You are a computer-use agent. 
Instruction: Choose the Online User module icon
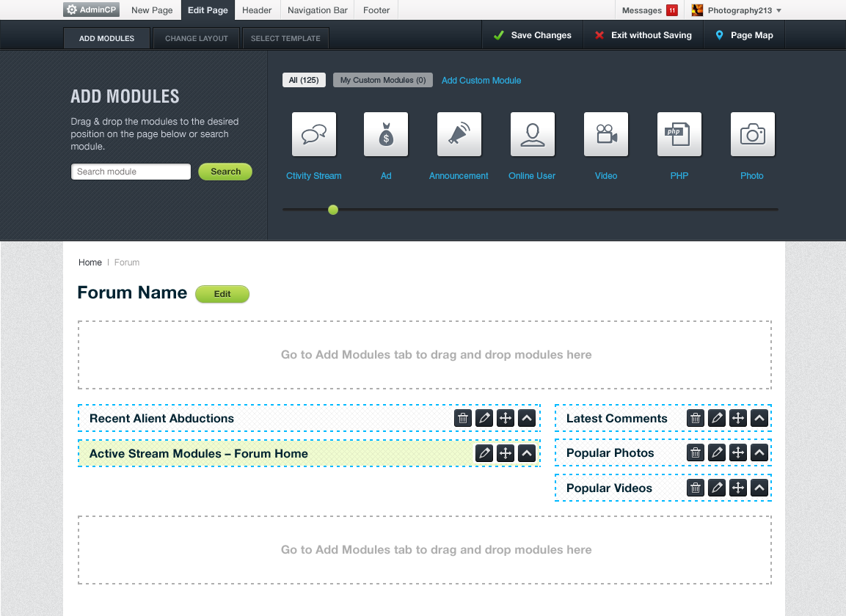[533, 134]
